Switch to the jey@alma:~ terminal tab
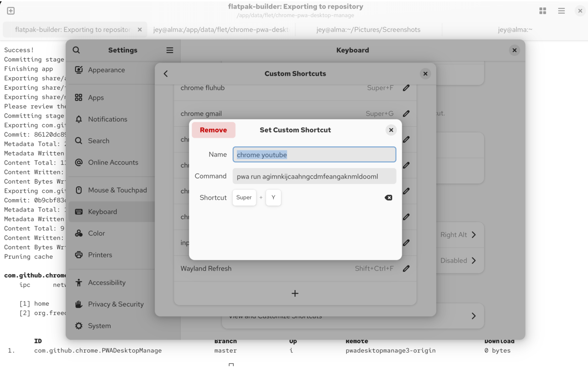 click(x=514, y=29)
